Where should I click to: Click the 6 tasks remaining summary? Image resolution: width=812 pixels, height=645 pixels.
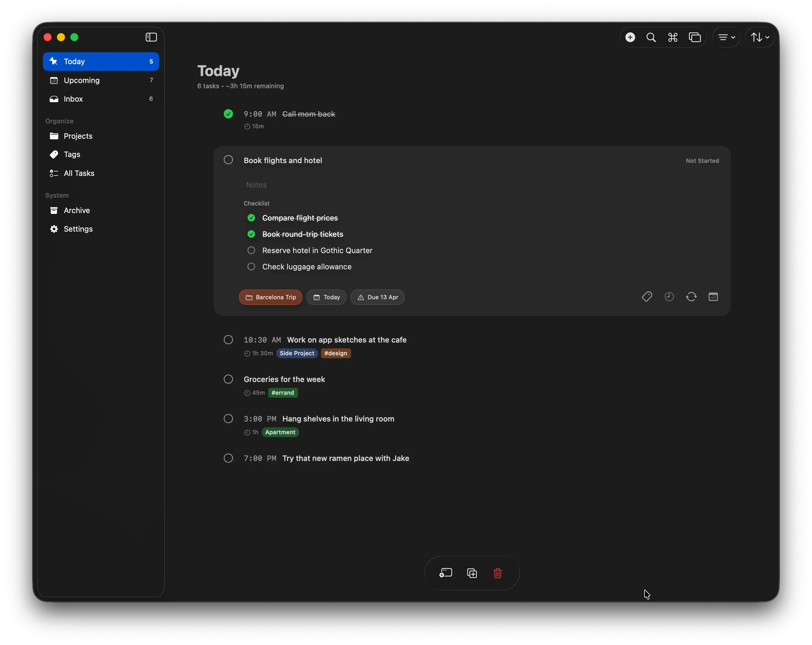click(240, 86)
